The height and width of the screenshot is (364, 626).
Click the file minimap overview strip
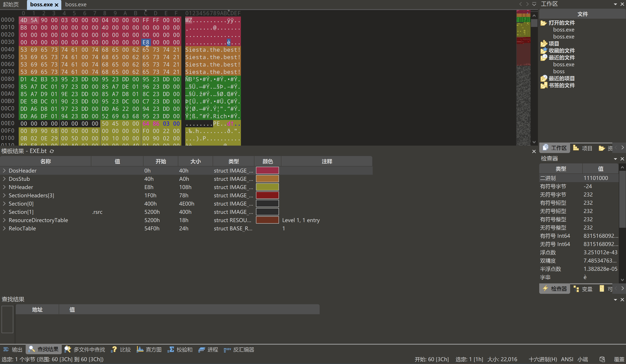click(523, 78)
